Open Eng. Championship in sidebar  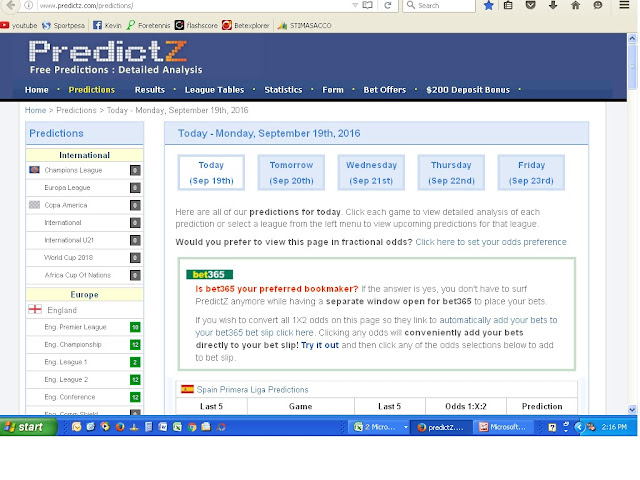(73, 345)
